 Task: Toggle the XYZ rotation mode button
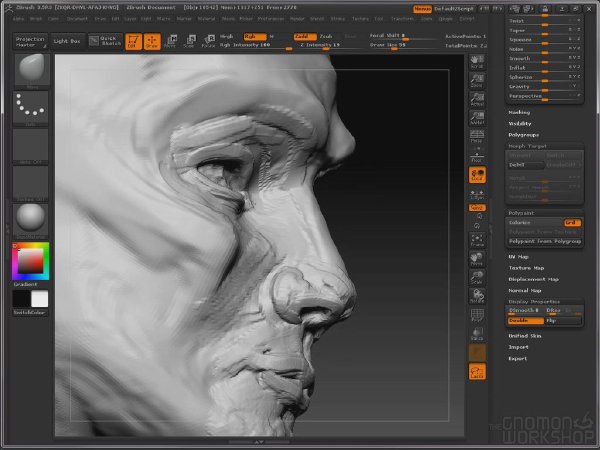(477, 208)
